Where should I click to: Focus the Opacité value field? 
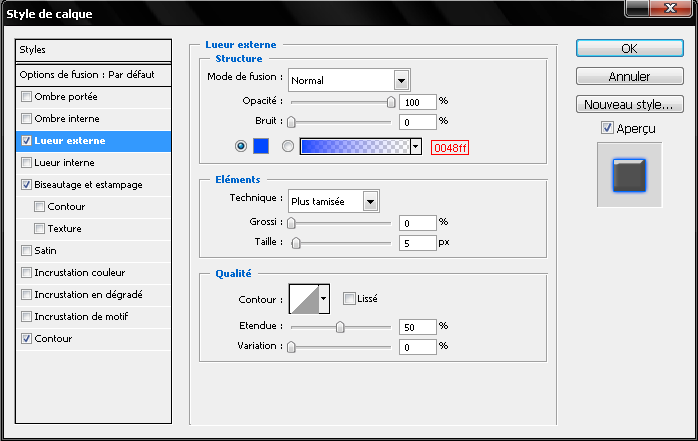click(x=418, y=102)
